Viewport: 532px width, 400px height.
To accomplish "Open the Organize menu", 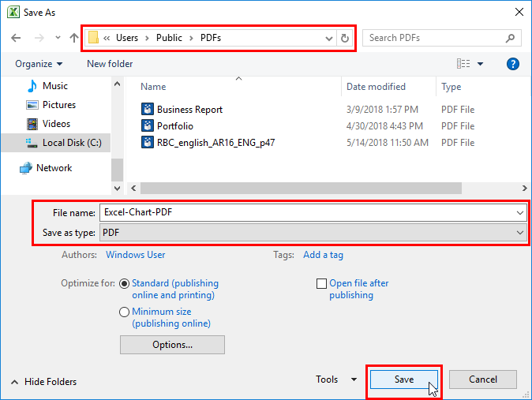I will click(39, 64).
